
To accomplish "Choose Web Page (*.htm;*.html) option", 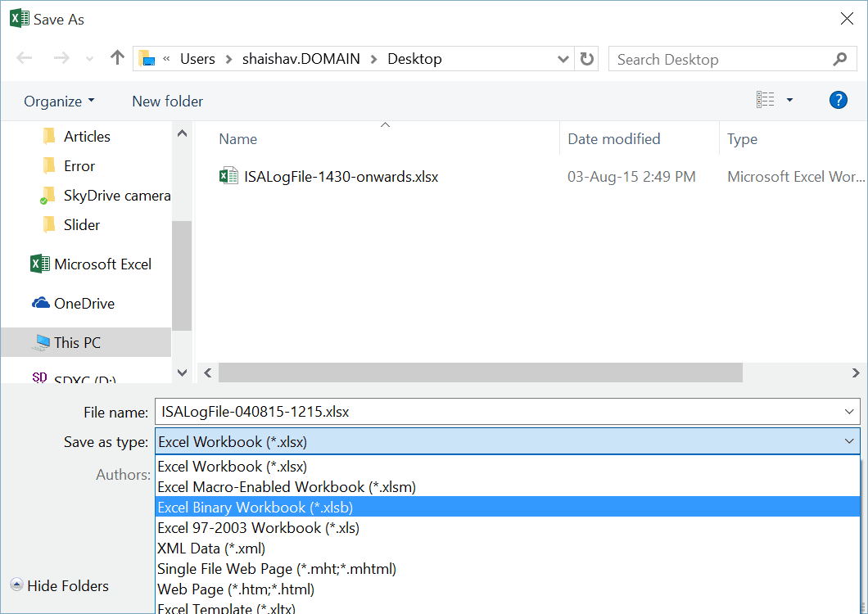I will click(508, 589).
